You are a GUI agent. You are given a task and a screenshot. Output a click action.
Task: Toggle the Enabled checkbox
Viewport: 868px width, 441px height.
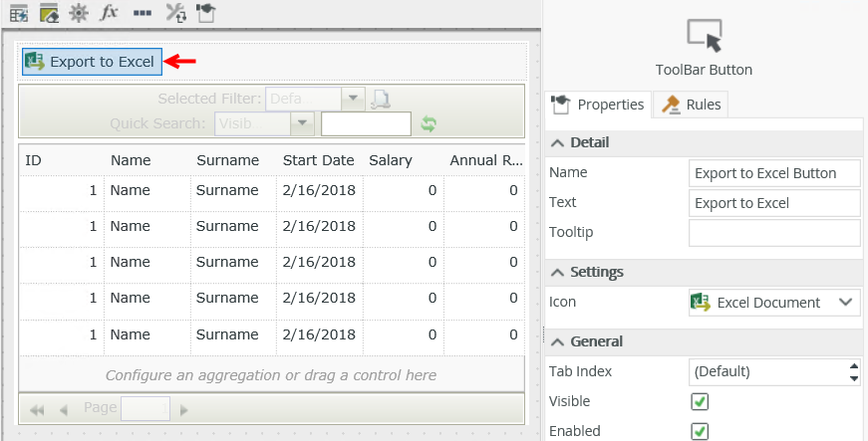tap(700, 431)
